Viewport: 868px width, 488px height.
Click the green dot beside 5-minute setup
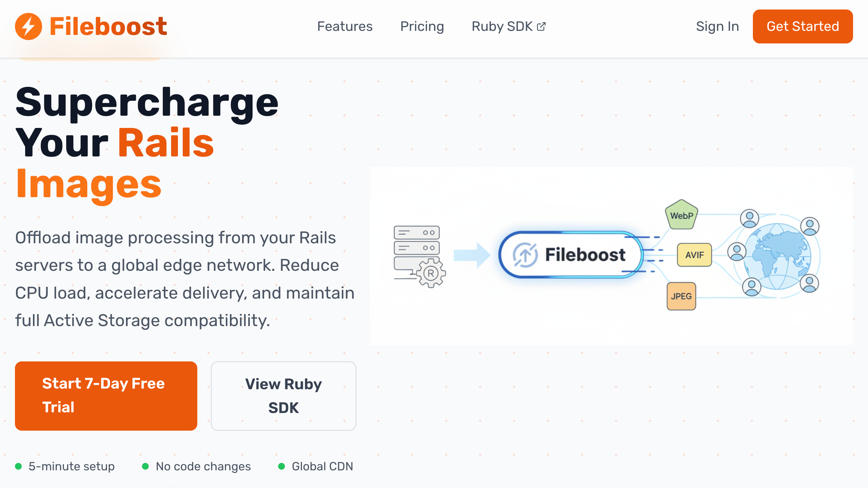pos(19,466)
